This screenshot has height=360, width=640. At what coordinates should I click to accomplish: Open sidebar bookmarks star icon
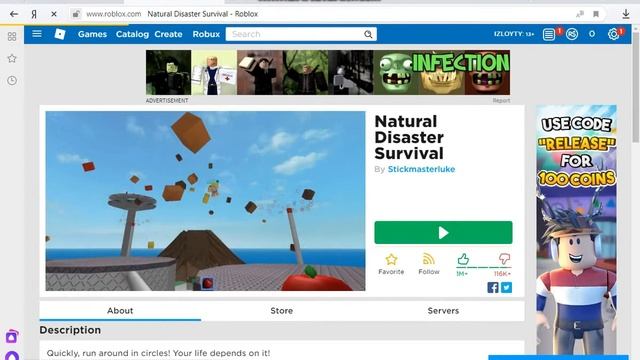point(12,58)
